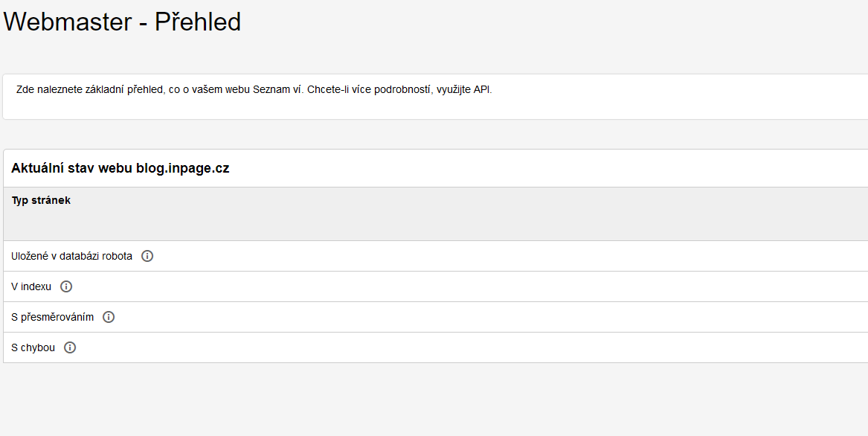This screenshot has height=436, width=868.
Task: Click the info icon next to V indexu
Action: (x=66, y=286)
